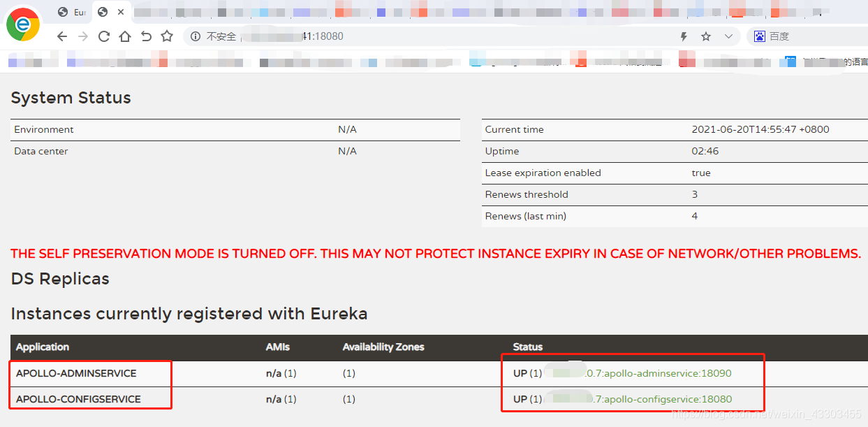Click the Availability Zones column header
Image resolution: width=868 pixels, height=427 pixels.
click(383, 347)
